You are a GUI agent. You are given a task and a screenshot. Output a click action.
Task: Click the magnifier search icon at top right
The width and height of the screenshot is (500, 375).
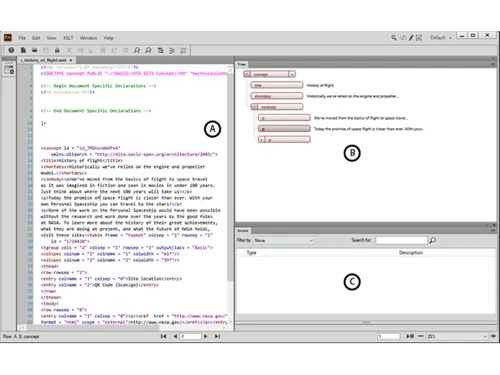pyautogui.click(x=394, y=38)
